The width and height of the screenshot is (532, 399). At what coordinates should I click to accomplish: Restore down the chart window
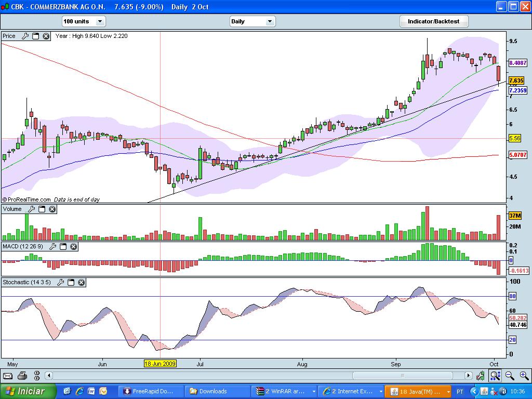[x=513, y=6]
